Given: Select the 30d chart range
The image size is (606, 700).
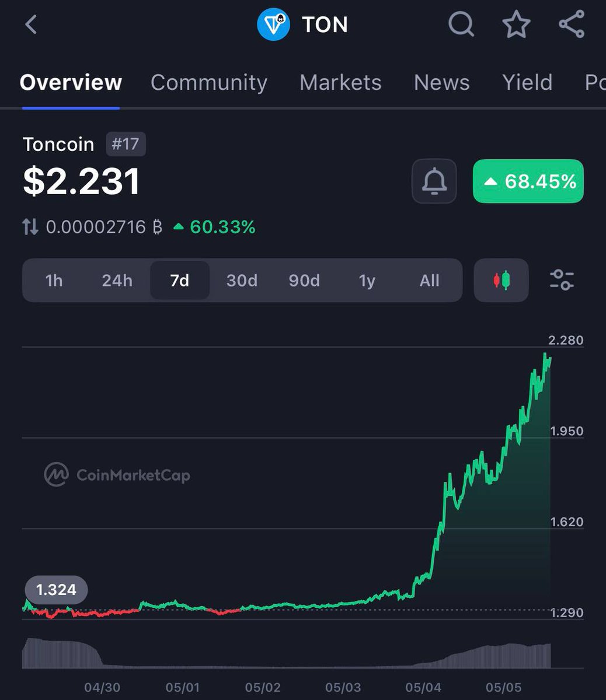Looking at the screenshot, I should (x=242, y=281).
